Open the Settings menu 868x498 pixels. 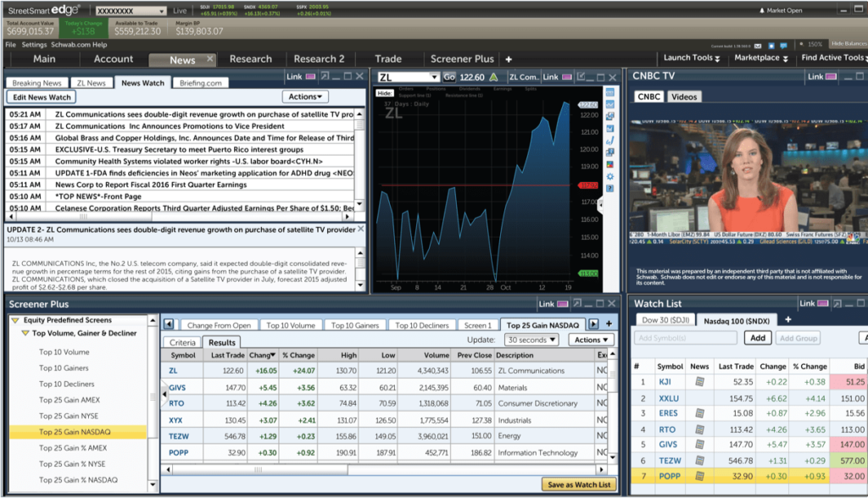34,45
